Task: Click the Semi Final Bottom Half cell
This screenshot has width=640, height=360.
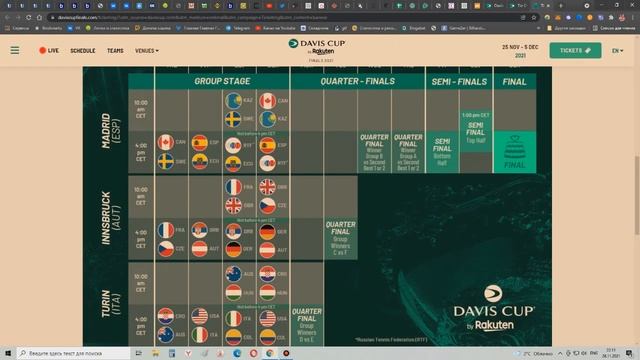Action: (x=442, y=152)
